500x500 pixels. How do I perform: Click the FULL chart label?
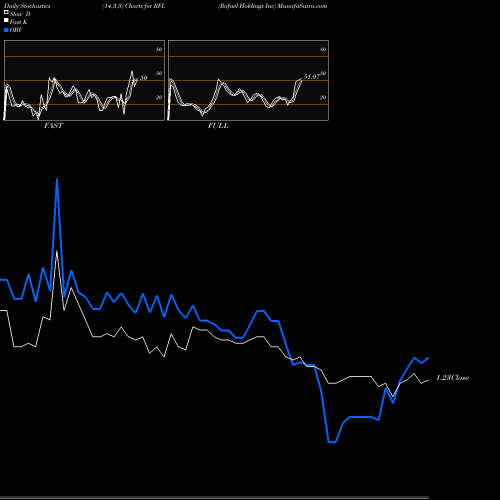(218, 126)
